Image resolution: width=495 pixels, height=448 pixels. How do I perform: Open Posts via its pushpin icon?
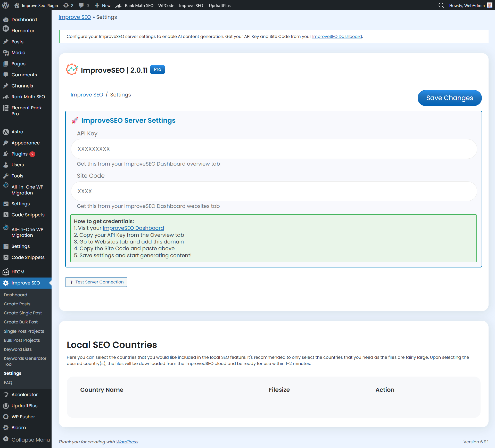pos(6,42)
